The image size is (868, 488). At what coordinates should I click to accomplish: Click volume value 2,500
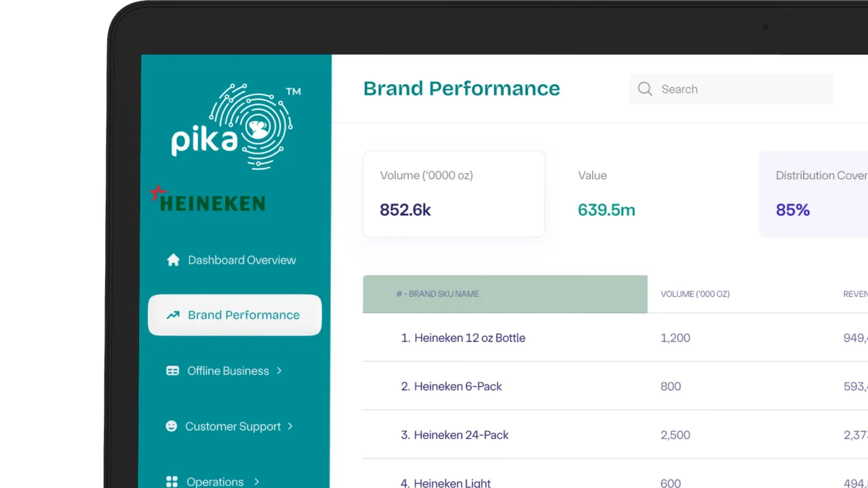(675, 435)
